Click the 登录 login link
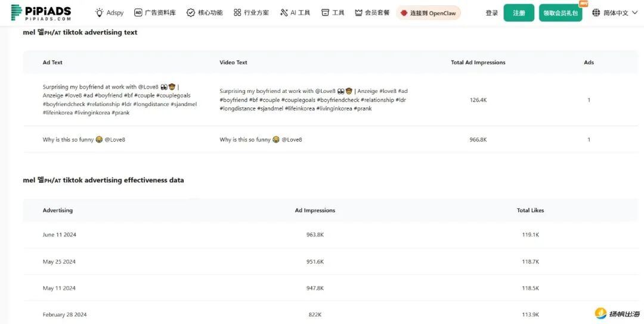This screenshot has width=644, height=324. 491,13
